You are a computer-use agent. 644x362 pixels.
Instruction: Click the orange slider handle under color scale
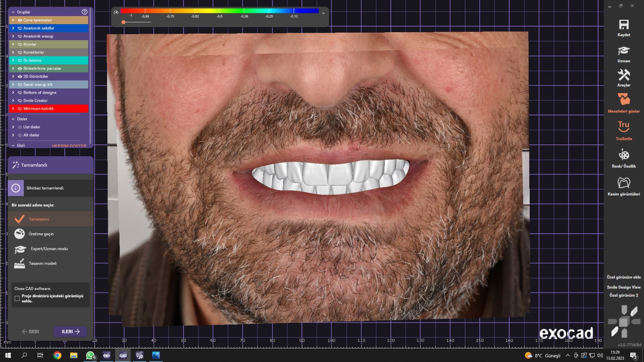pyautogui.click(x=124, y=22)
